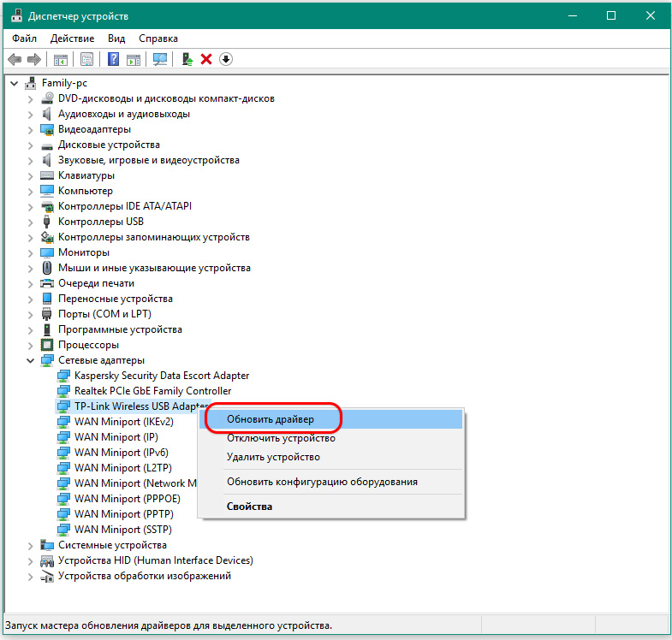Screen dimensions: 672x640
Task: Click the Очереди печати printer icon
Action: click(x=47, y=283)
